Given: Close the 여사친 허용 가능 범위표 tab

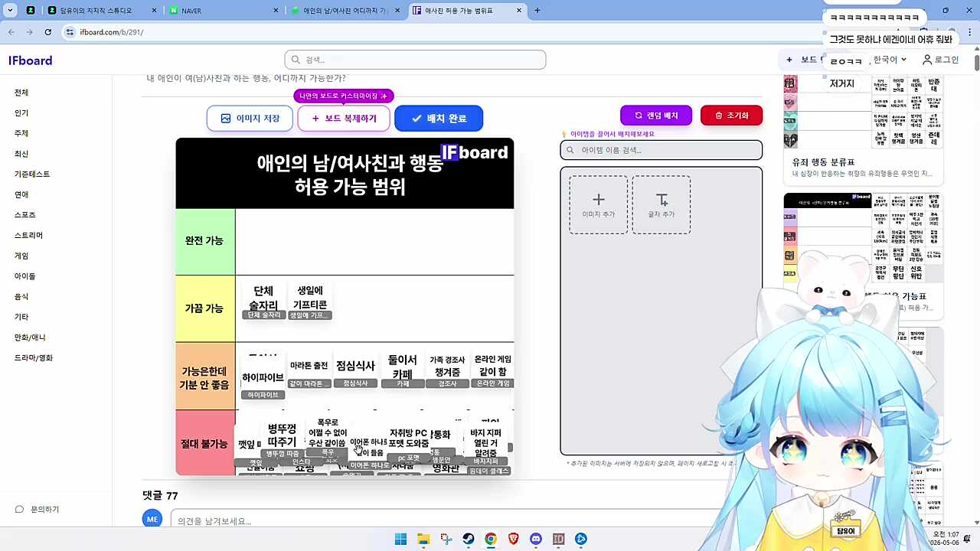Looking at the screenshot, I should (520, 11).
